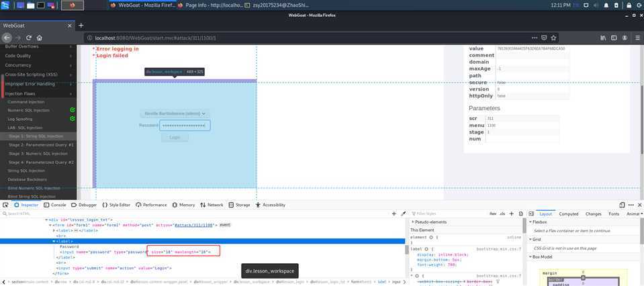Open the Changes sidebar tab
Screen dimensions: 644x286
593,213
